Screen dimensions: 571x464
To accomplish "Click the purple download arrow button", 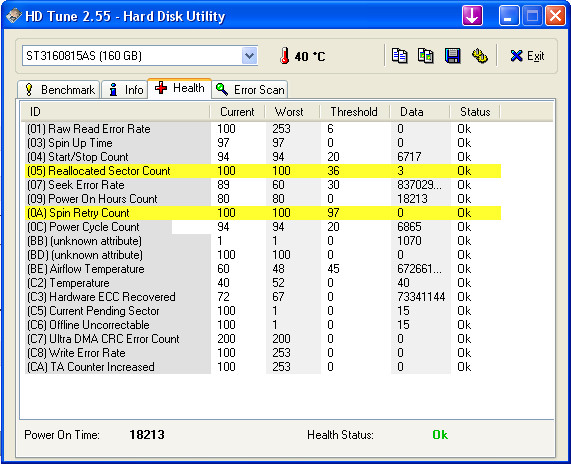I will pos(472,16).
